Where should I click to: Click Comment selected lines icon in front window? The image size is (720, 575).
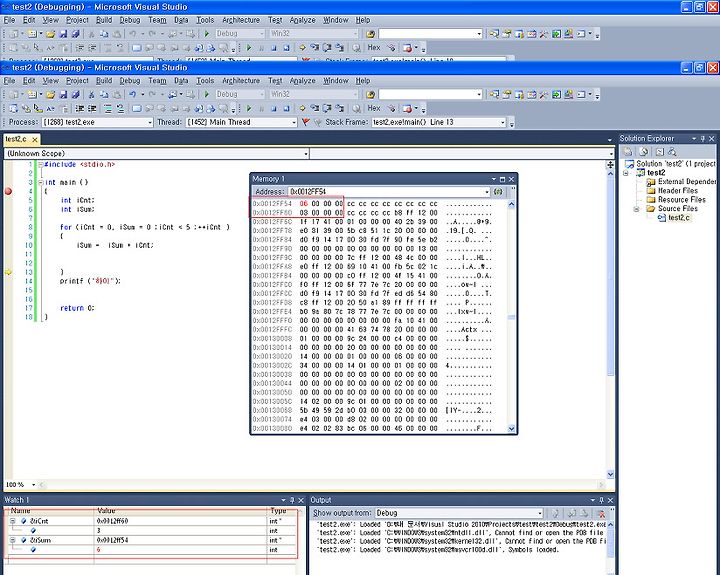(x=108, y=109)
